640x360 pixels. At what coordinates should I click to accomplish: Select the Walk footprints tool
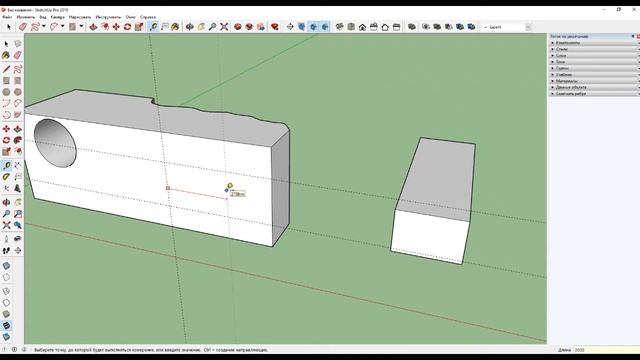6,250
